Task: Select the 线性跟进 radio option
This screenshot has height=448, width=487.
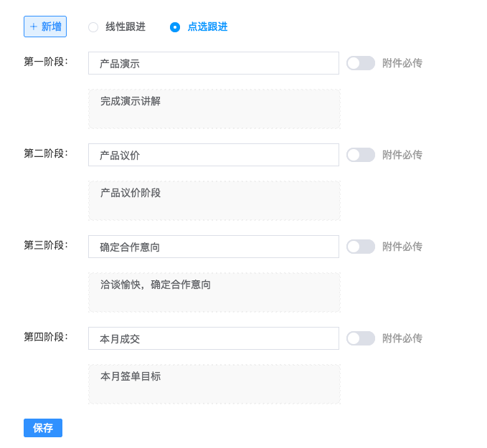Action: point(93,27)
